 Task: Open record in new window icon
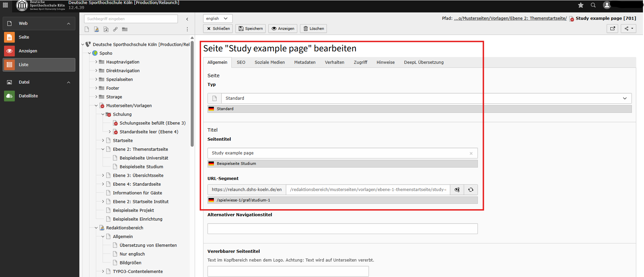pos(612,29)
